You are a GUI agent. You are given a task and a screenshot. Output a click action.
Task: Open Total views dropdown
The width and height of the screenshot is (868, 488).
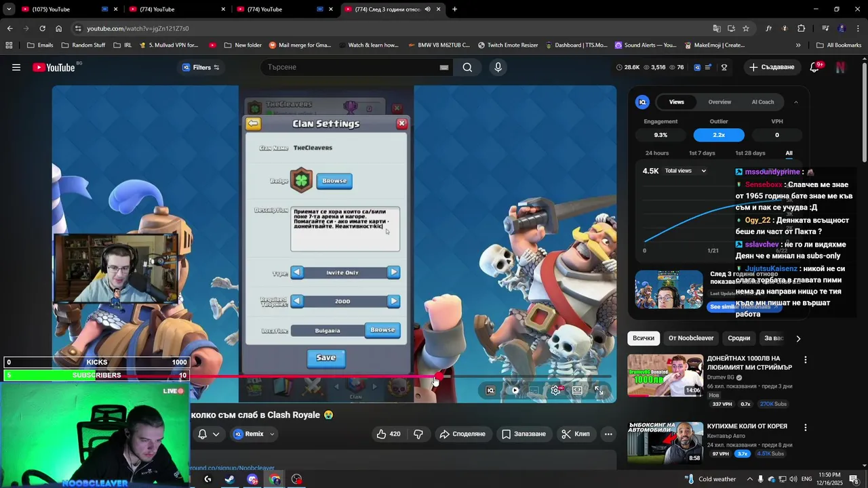pos(686,171)
